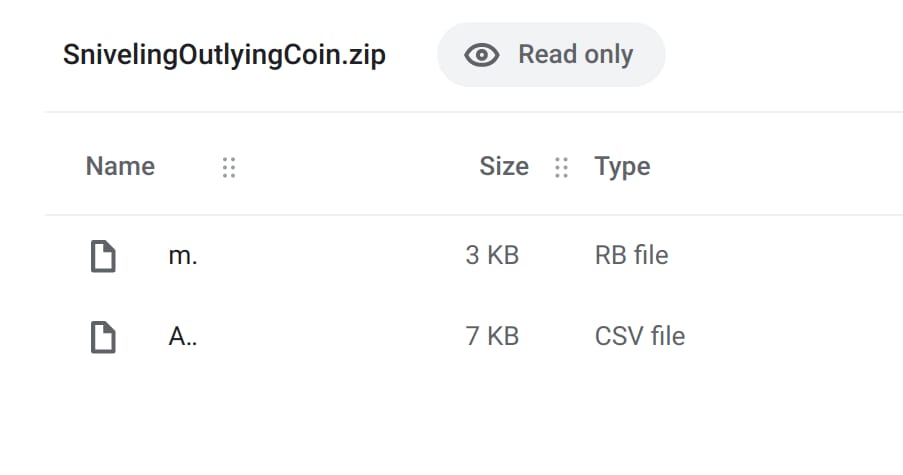The height and width of the screenshot is (475, 903).
Task: Sort files by the Name column header
Action: coord(120,166)
